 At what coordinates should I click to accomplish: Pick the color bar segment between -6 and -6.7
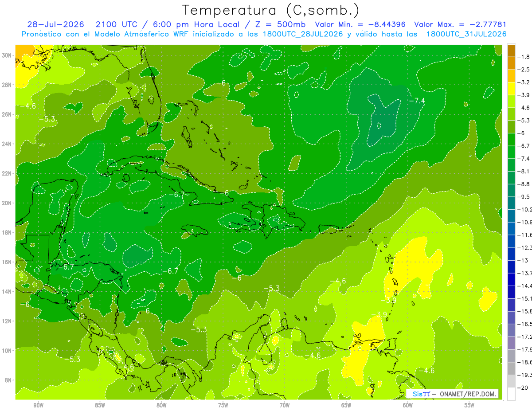pos(511,139)
